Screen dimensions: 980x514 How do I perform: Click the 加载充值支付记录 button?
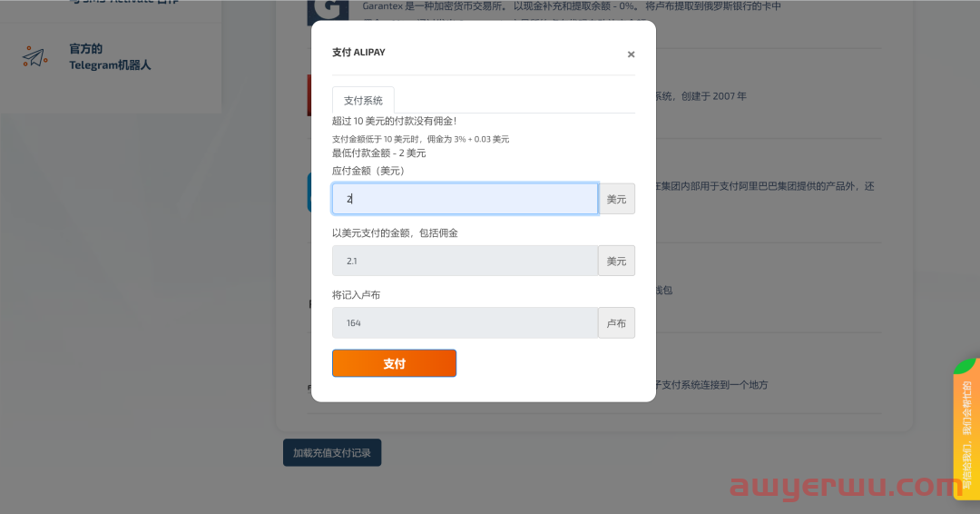point(332,453)
